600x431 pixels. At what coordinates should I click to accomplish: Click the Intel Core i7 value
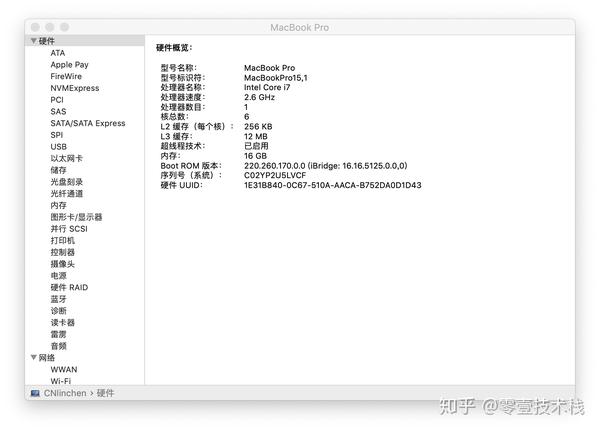click(x=267, y=87)
